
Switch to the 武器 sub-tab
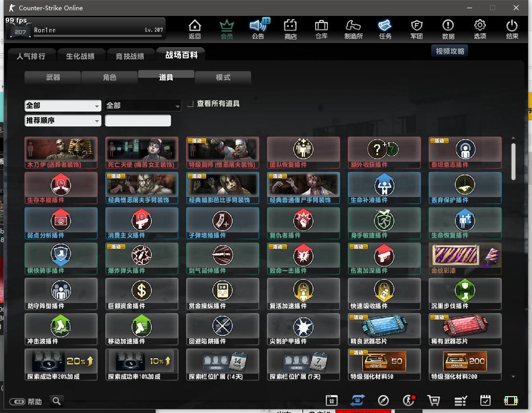tap(53, 77)
